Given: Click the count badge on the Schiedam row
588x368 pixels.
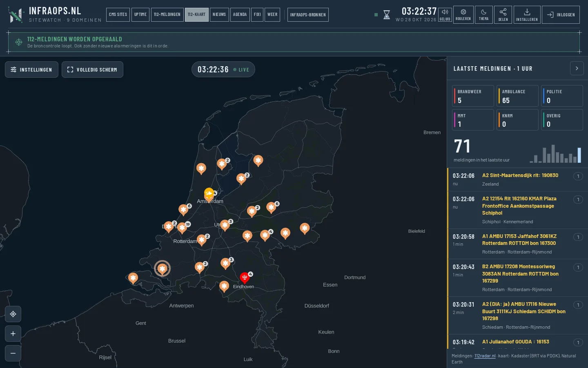Looking at the screenshot, I should (x=578, y=305).
